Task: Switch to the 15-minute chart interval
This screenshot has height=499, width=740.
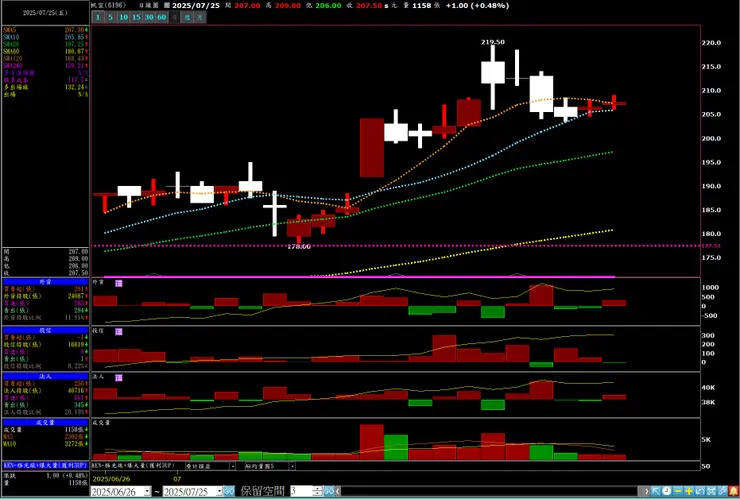Action: 136,17
